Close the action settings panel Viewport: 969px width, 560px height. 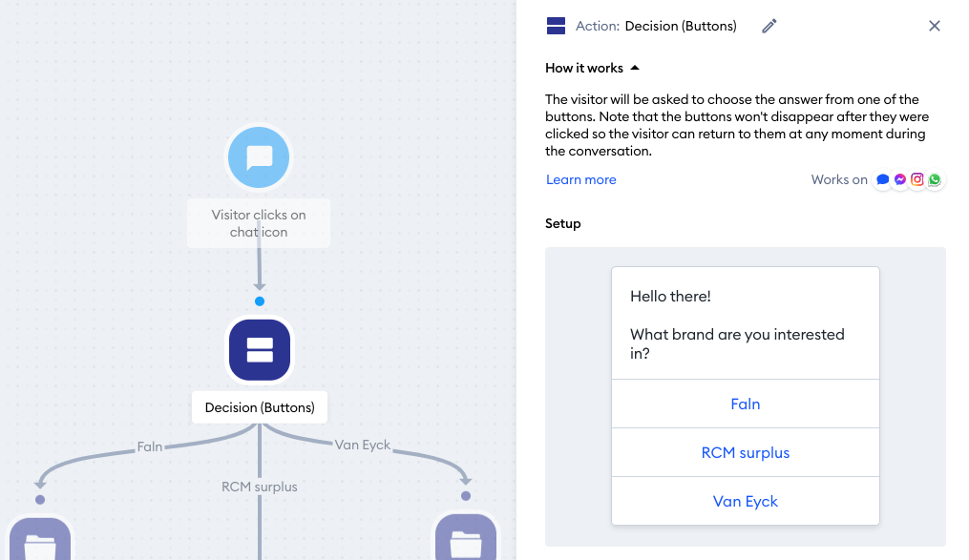coord(935,27)
